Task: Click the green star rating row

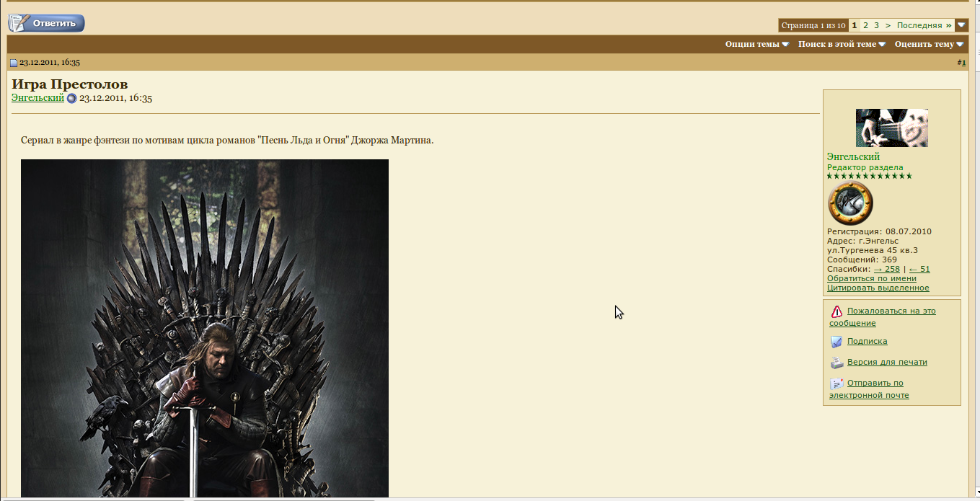Action: [870, 176]
